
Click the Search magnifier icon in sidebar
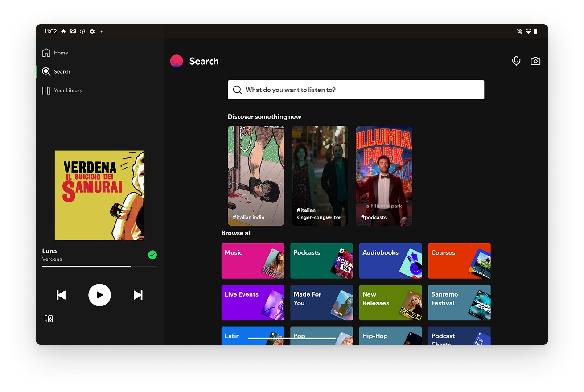click(x=46, y=71)
